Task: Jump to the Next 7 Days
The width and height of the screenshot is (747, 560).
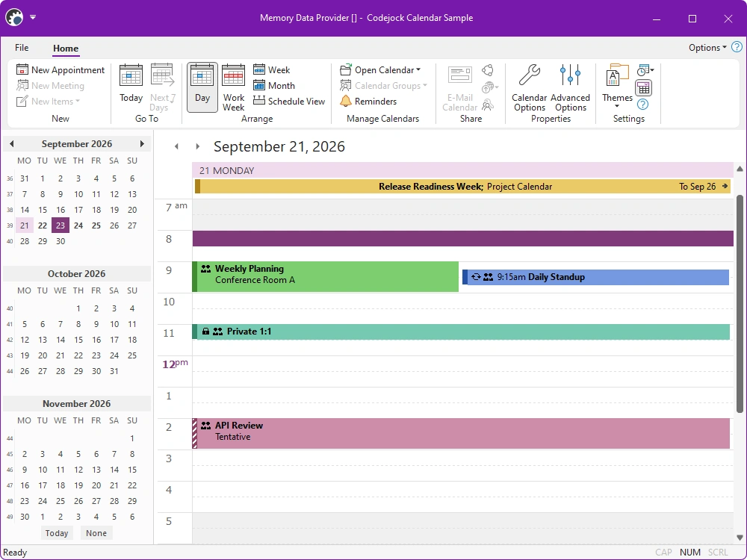Action: pos(163,87)
